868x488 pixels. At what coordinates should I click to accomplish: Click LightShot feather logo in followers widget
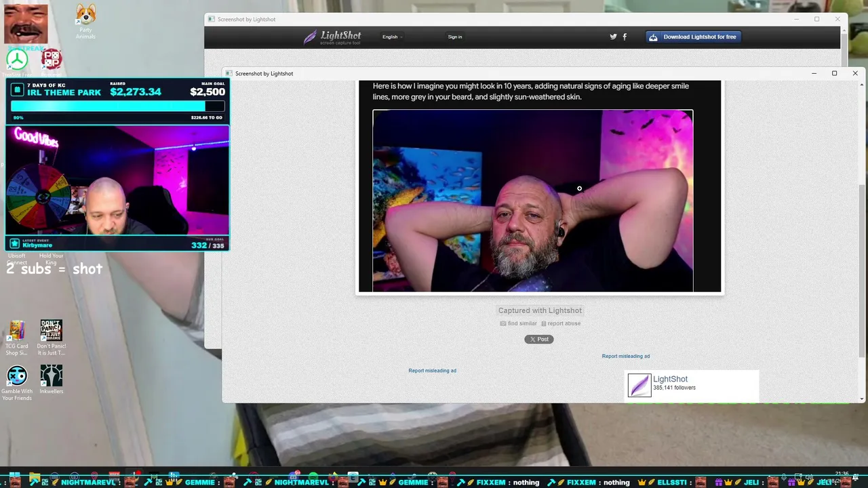[639, 386]
